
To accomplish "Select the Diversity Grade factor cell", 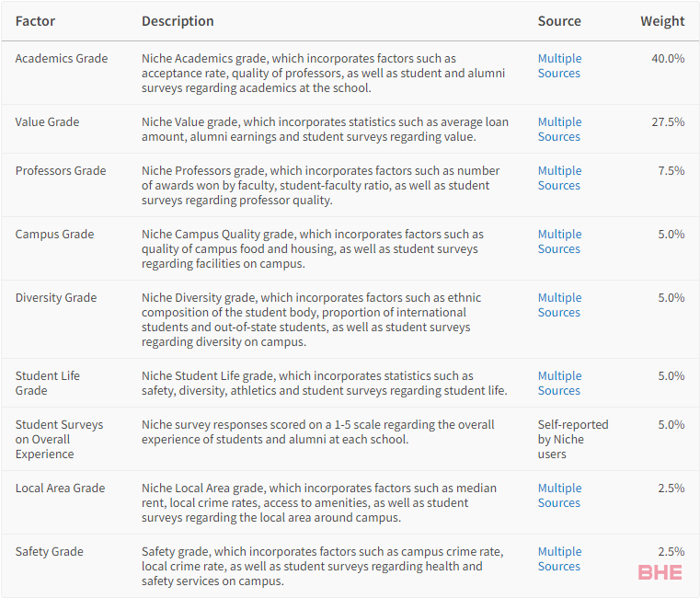I will click(56, 297).
